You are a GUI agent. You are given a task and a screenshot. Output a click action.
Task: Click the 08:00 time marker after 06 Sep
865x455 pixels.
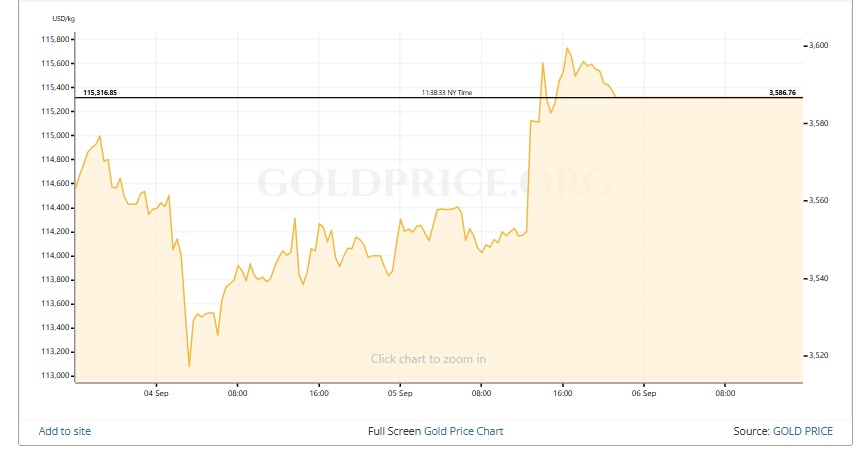(x=724, y=393)
